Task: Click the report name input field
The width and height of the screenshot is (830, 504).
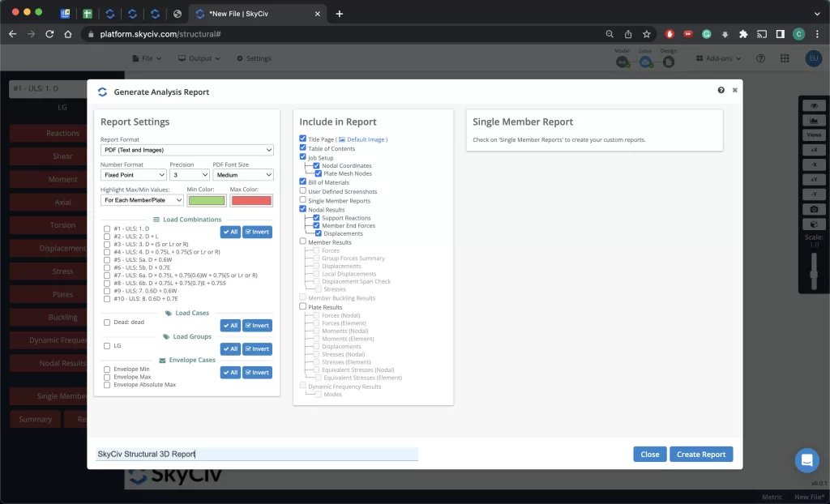Action: (x=257, y=455)
